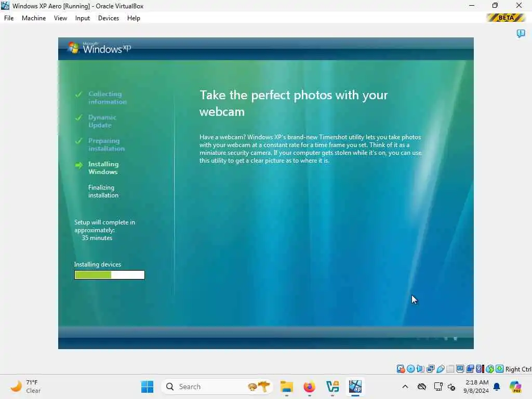Launch Firefox from the taskbar
The width and height of the screenshot is (532, 399).
point(309,387)
